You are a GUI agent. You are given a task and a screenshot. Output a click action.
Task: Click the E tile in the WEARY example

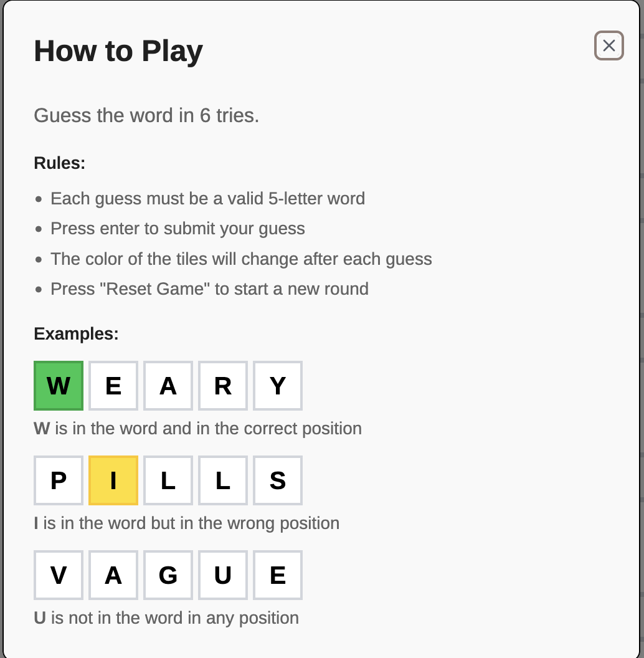click(x=113, y=386)
